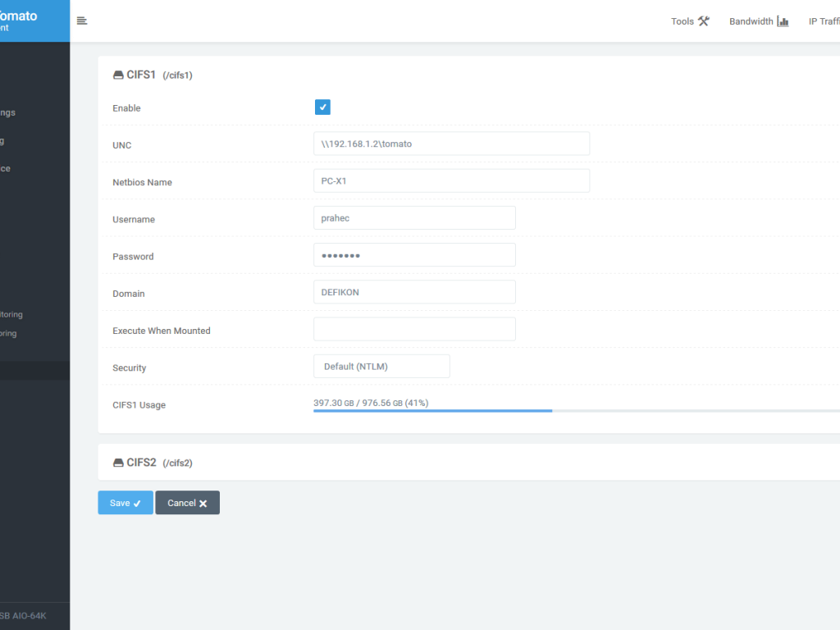
Task: Select the Username field containing prahec
Action: pos(414,218)
